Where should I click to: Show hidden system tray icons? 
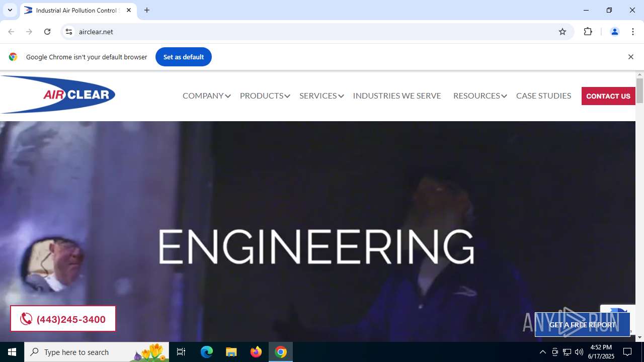(x=542, y=352)
